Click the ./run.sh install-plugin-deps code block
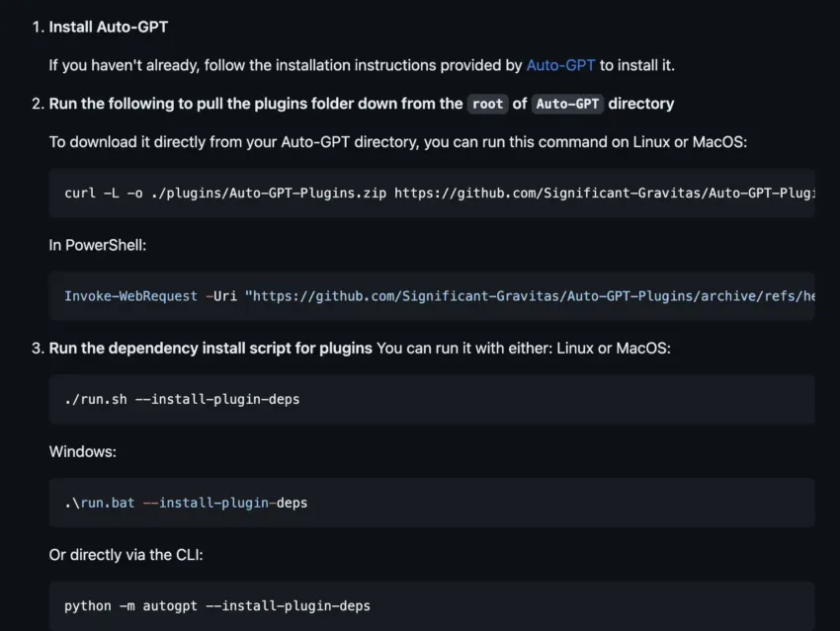This screenshot has height=631, width=840. [432, 399]
